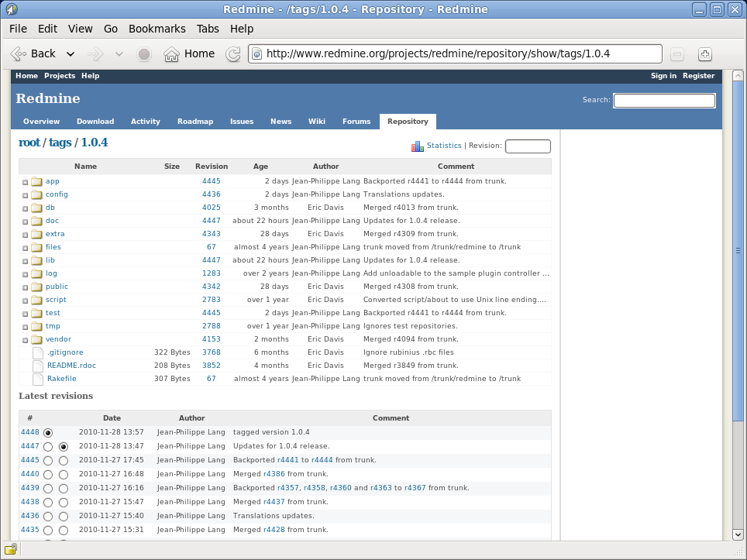Switch to the Overview tab
The width and height of the screenshot is (747, 560).
(x=41, y=122)
